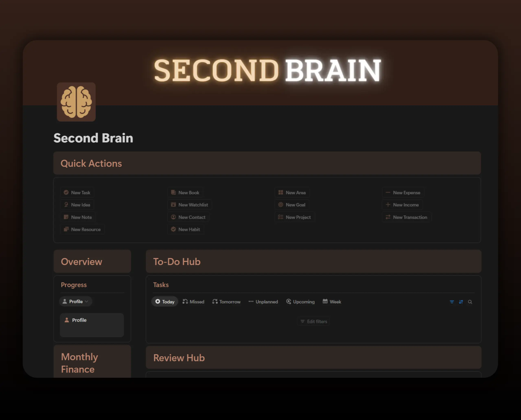Screen dimensions: 521x420
Task: Toggle the Upcoming task filter
Action: click(x=300, y=301)
